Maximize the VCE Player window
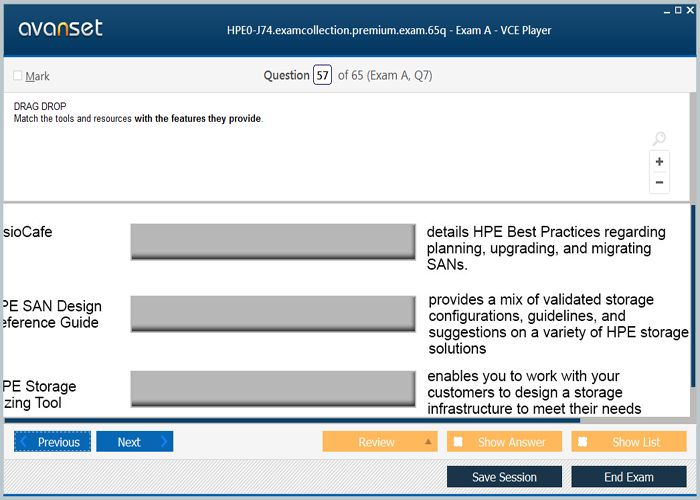Screen dimensions: 700x500 (x=678, y=10)
